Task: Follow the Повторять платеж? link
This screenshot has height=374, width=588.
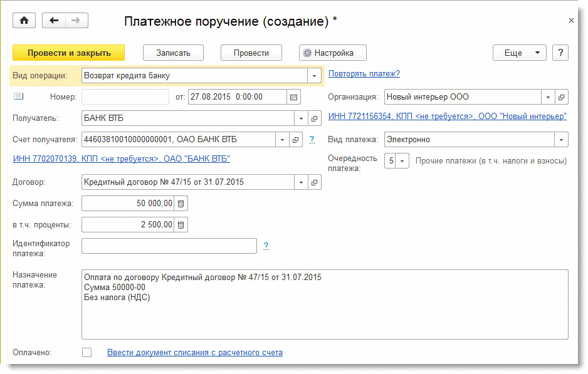Action: [364, 74]
